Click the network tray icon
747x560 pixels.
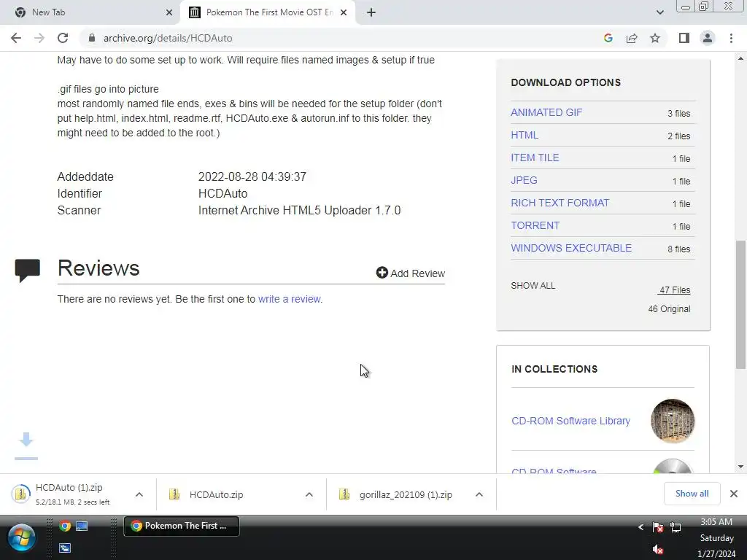[x=675, y=527]
